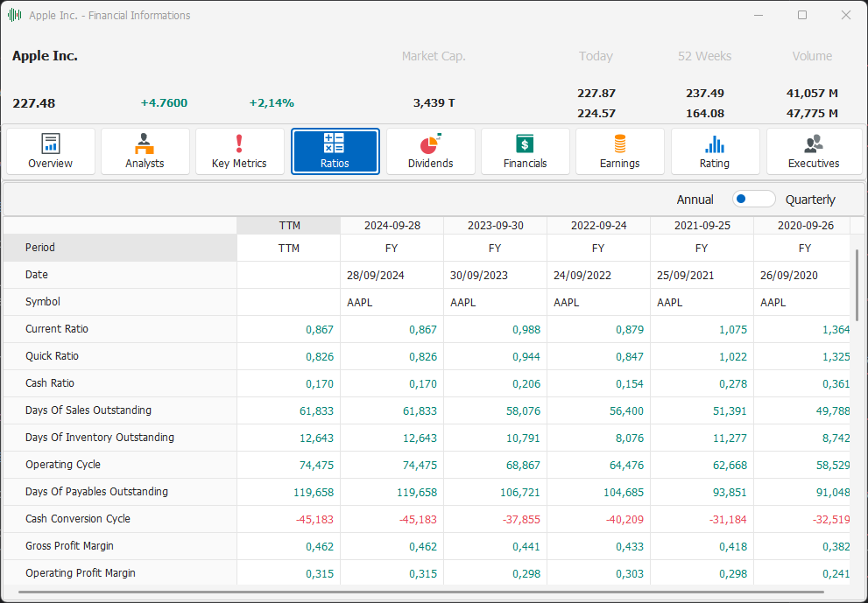Click the Volume value 41,057 M

click(x=812, y=93)
